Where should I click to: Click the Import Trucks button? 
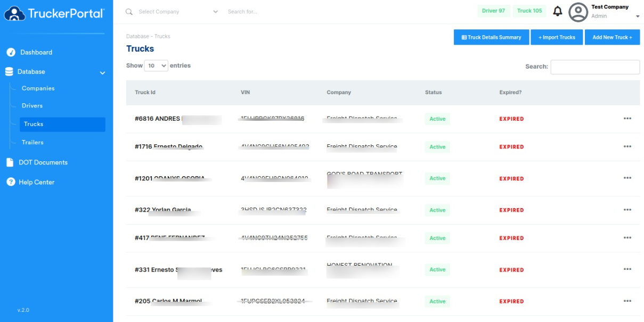click(x=557, y=37)
